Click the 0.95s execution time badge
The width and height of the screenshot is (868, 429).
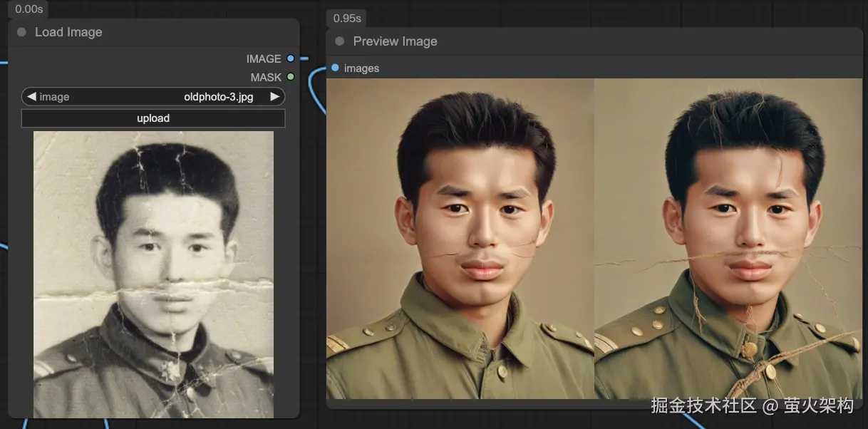click(346, 18)
